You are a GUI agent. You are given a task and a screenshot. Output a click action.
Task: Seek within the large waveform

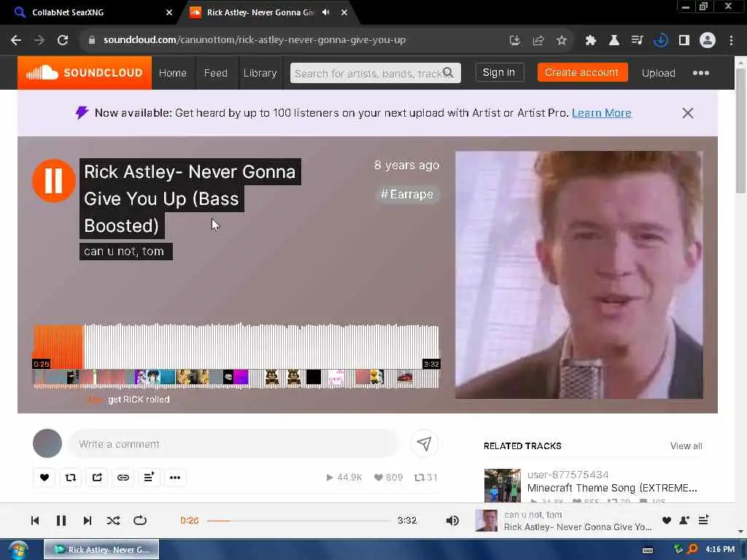pyautogui.click(x=236, y=346)
